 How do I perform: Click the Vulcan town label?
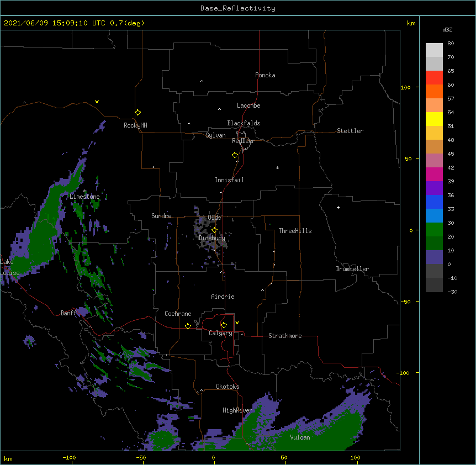tap(300, 437)
